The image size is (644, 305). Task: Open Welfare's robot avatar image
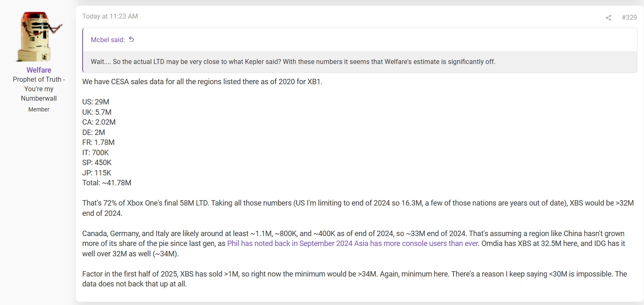click(39, 36)
